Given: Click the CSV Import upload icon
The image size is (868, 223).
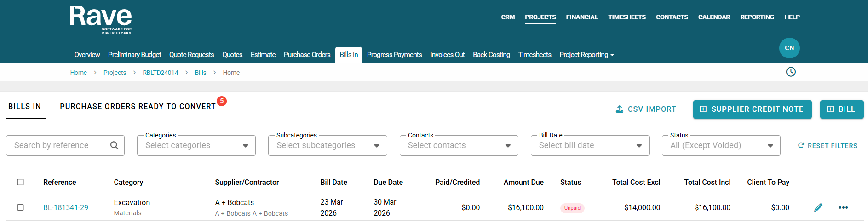Looking at the screenshot, I should 620,109.
